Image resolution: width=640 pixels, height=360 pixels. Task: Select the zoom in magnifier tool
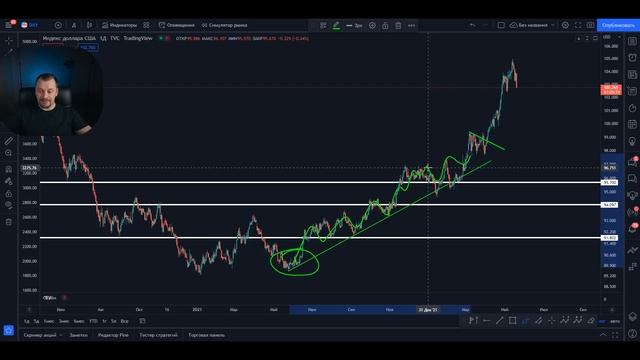pyautogui.click(x=9, y=153)
